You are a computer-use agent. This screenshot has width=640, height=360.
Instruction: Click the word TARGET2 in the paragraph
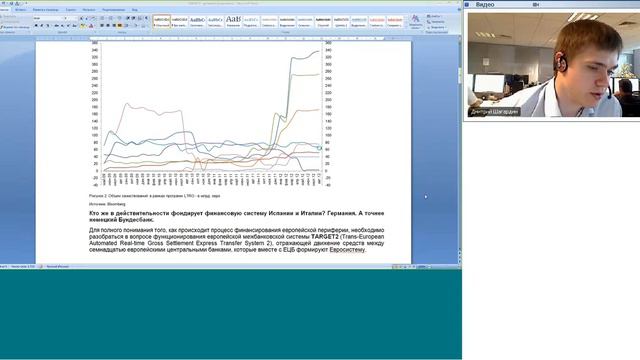pos(325,237)
